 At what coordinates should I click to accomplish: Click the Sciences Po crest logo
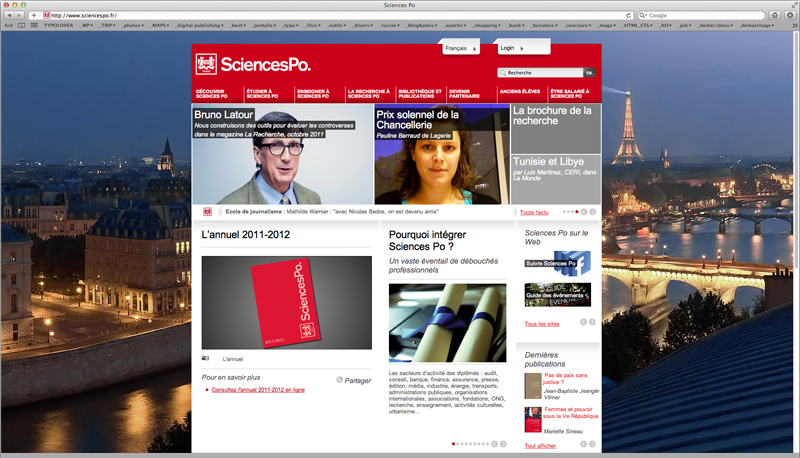(x=206, y=64)
